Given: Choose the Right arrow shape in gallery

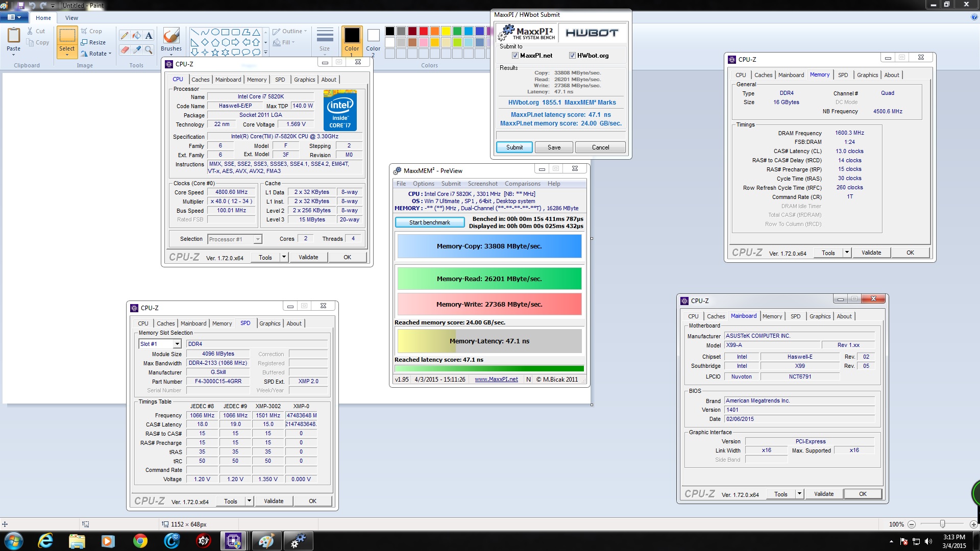Looking at the screenshot, I should [x=235, y=42].
